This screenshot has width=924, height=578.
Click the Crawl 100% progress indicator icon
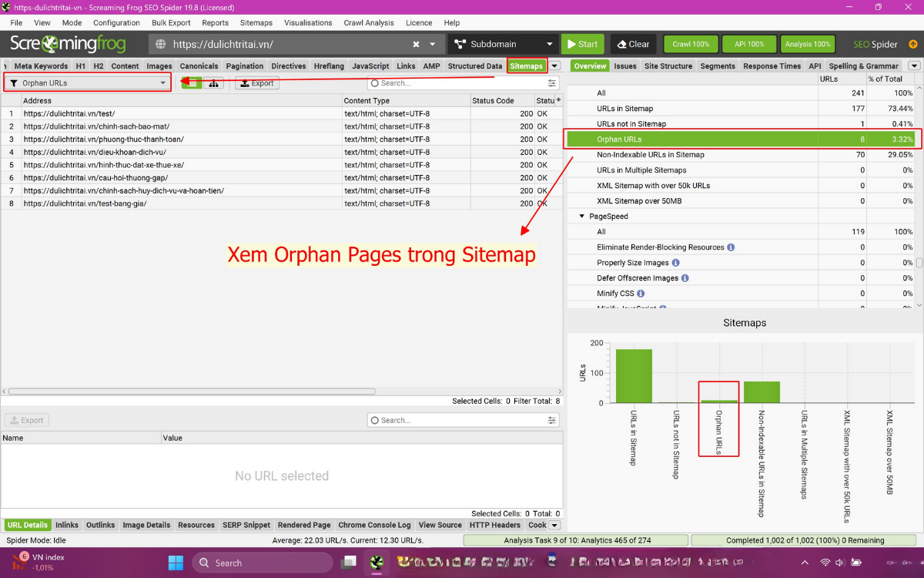(x=690, y=44)
